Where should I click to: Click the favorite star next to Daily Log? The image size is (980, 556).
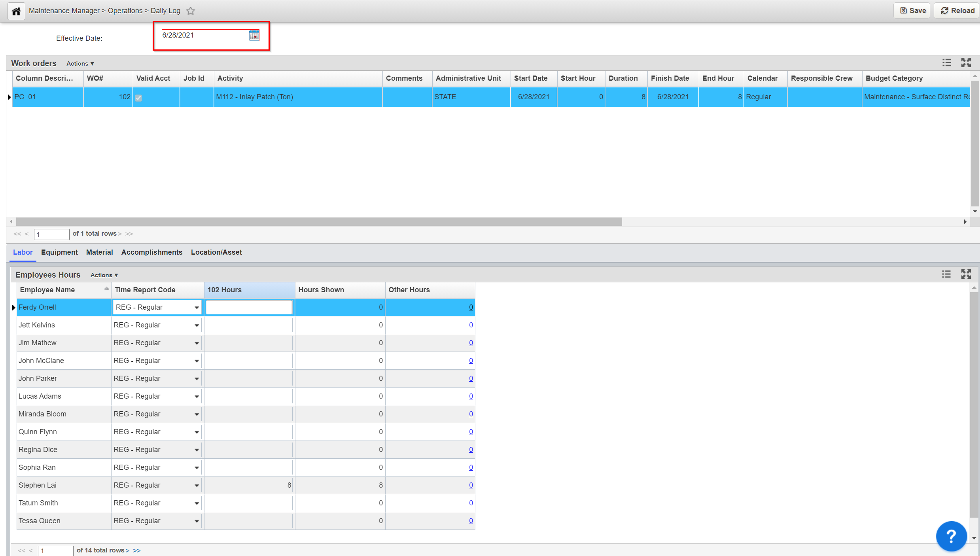(191, 11)
